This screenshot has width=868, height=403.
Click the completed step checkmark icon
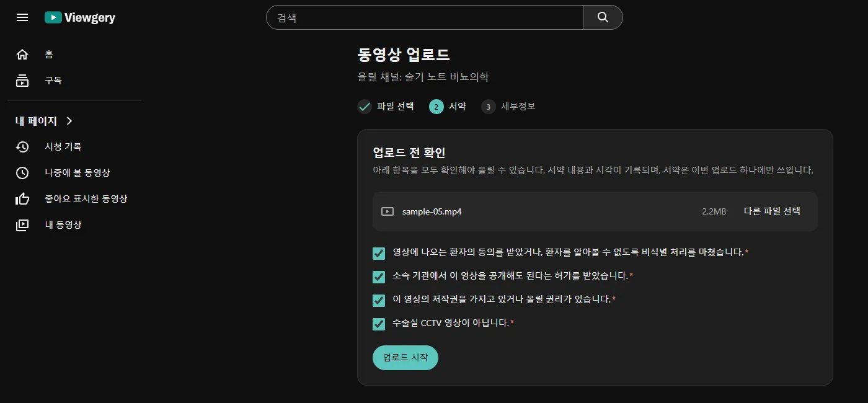click(x=365, y=107)
